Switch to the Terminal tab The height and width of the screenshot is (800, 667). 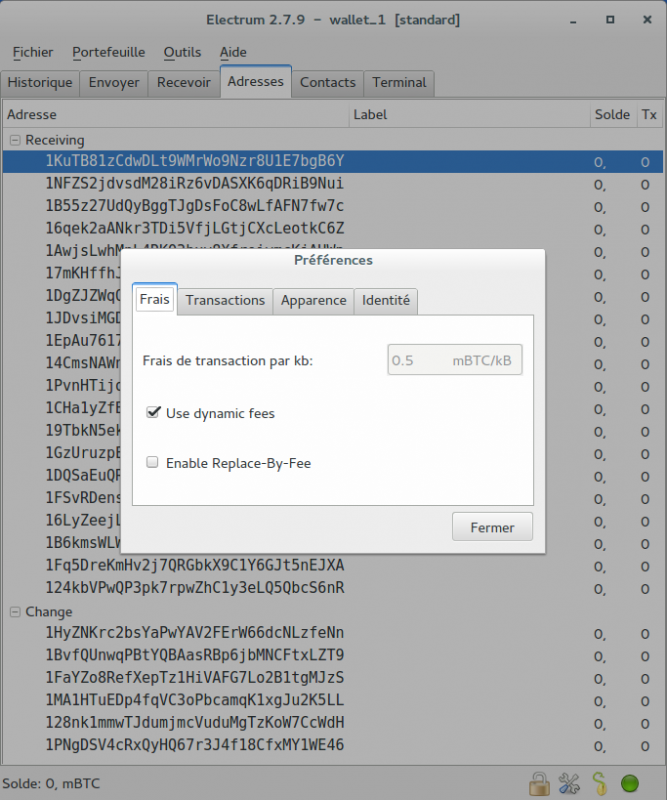pos(399,83)
